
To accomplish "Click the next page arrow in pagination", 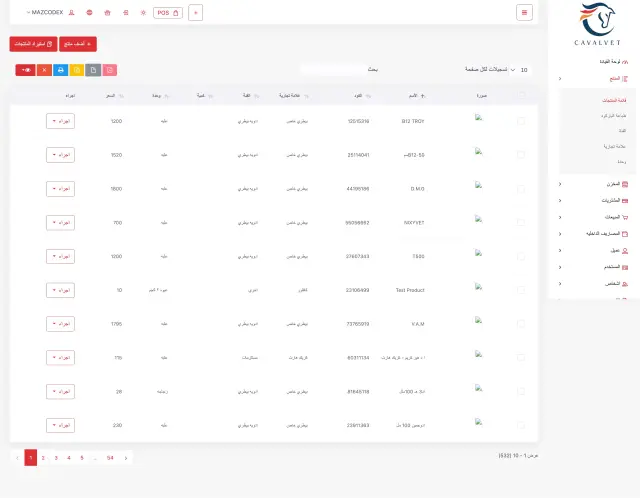I will coord(126,458).
